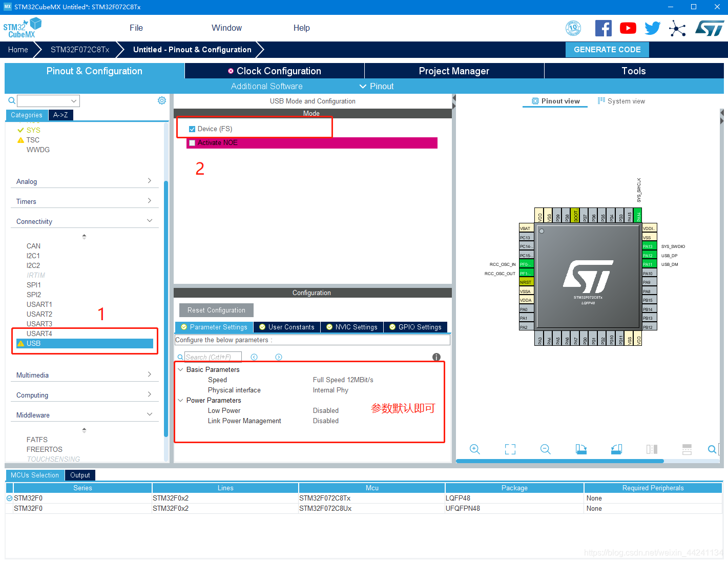Go to next parameter search result
Screen dimensions: 728x562
(279, 357)
